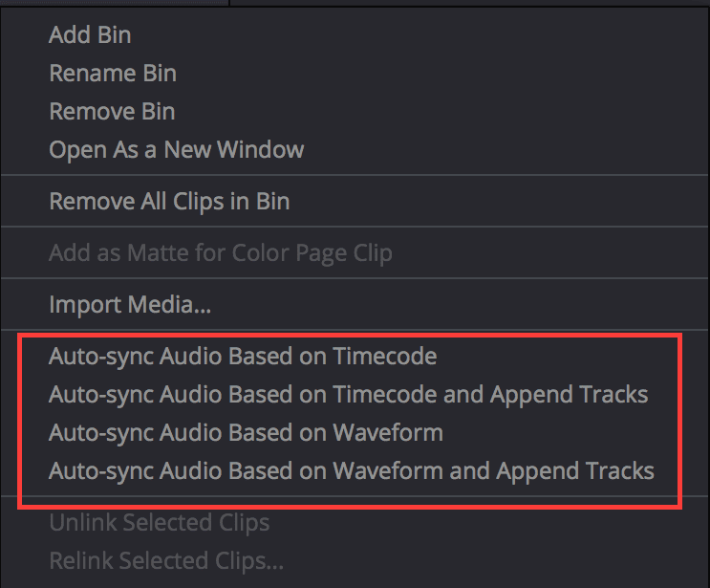Create a new bin with Add Bin
710x588 pixels.
[x=91, y=35]
